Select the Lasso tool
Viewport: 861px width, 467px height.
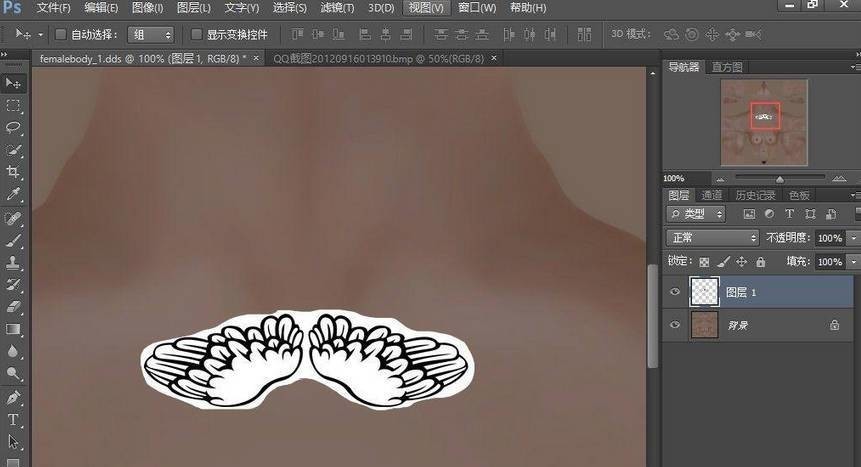point(14,128)
